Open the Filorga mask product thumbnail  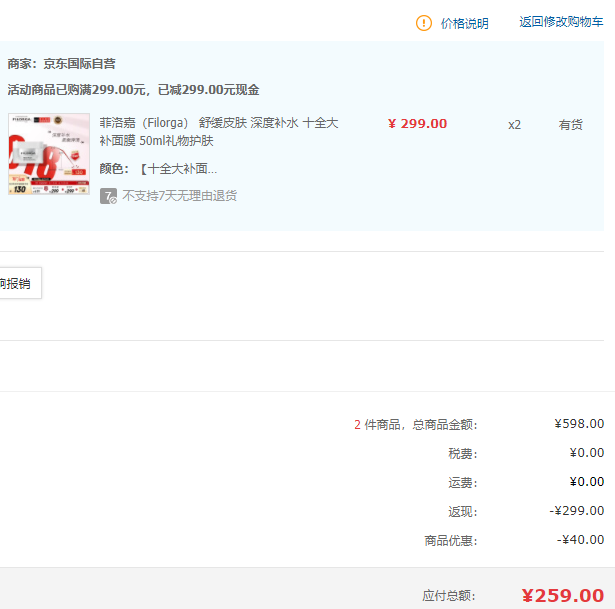click(x=49, y=154)
